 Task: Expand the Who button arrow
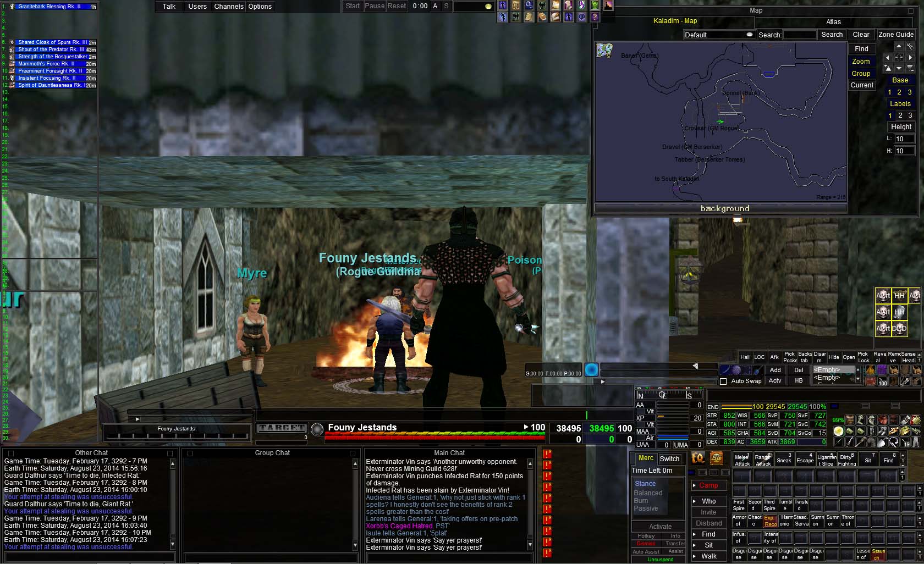click(x=695, y=501)
